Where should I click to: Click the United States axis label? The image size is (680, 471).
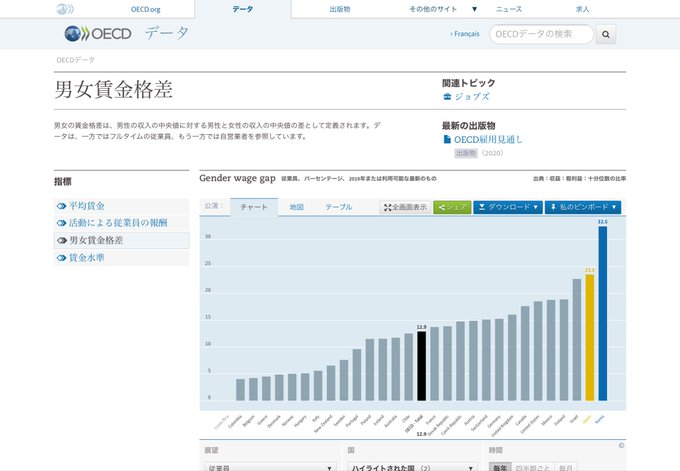pos(529,424)
